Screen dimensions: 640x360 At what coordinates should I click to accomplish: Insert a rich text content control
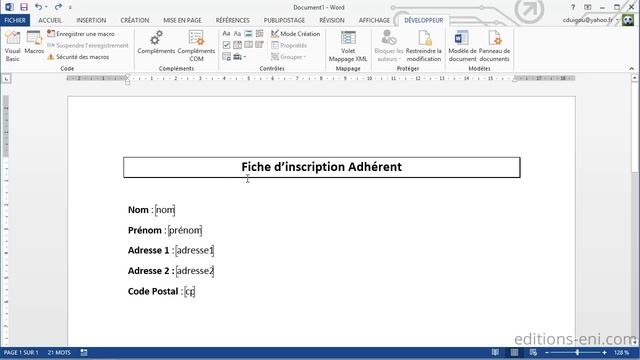pos(226,33)
